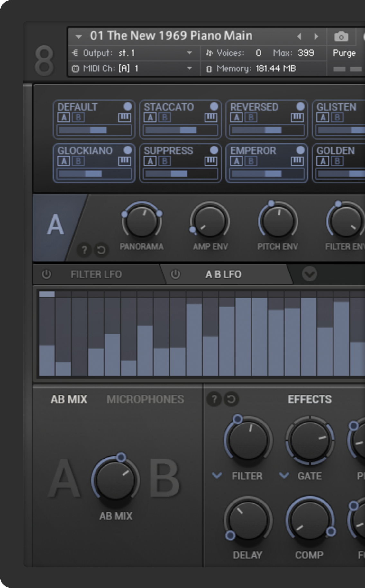Click the keyboard icon on EMPEROR preset
Image resolution: width=365 pixels, height=588 pixels.
(297, 161)
